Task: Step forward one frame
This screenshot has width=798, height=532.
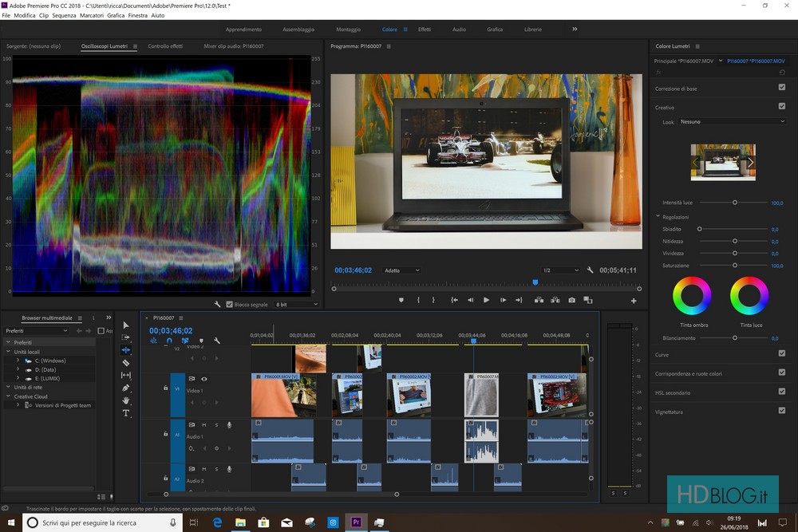Action: coord(503,300)
